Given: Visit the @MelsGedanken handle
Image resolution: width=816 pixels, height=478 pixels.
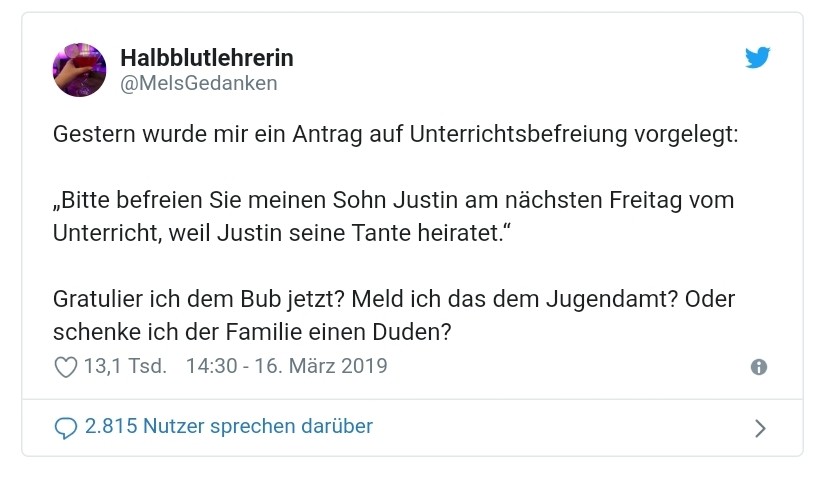Looking at the screenshot, I should point(199,84).
